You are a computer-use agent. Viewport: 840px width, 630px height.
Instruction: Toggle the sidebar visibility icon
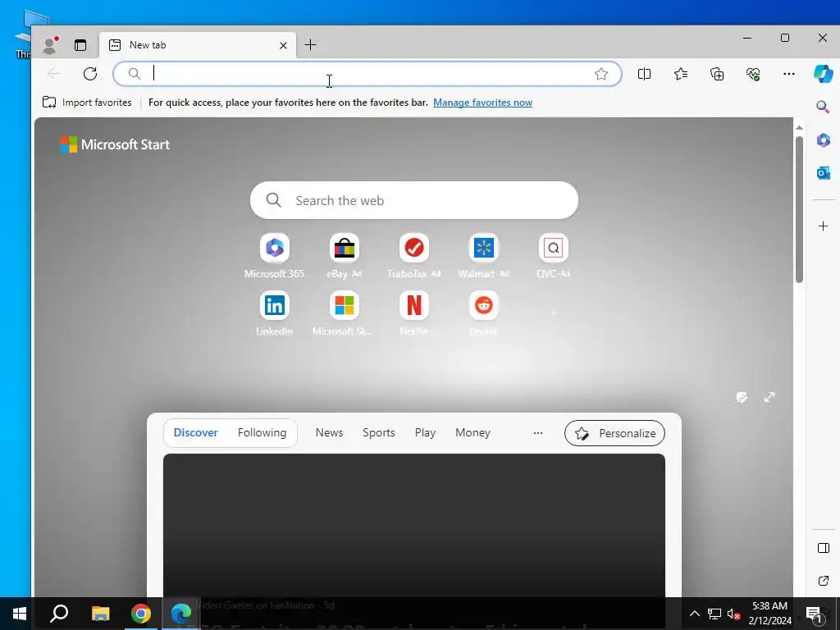coord(824,547)
